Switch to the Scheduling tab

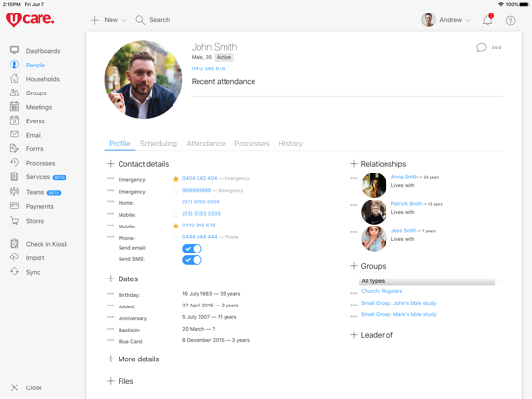click(158, 144)
